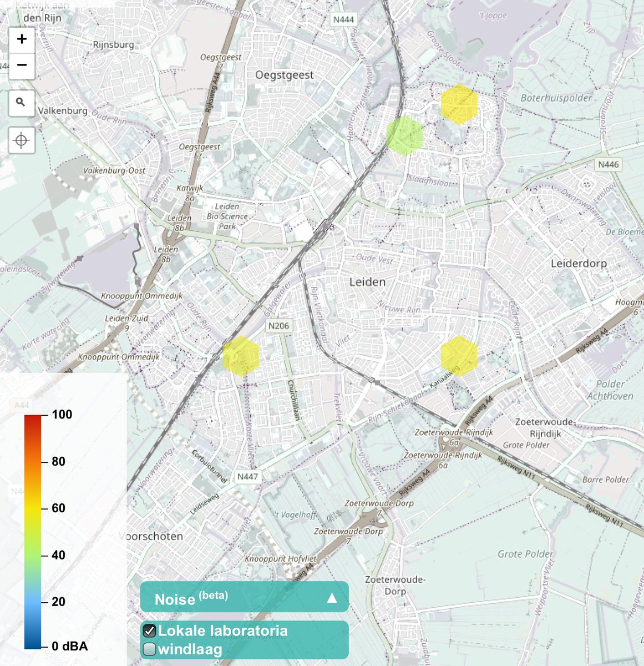
Task: Click the Lokale laboratoria label text
Action: (223, 630)
